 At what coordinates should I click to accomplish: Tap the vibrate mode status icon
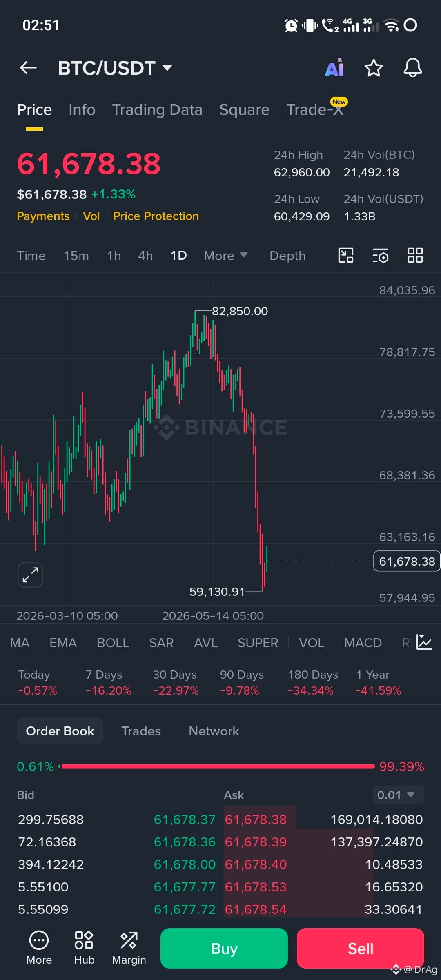[310, 25]
